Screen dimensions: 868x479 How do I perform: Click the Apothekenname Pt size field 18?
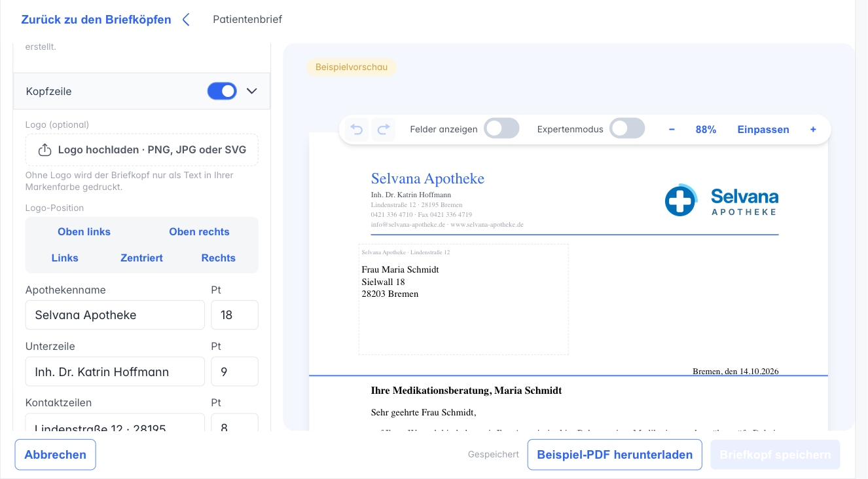234,315
